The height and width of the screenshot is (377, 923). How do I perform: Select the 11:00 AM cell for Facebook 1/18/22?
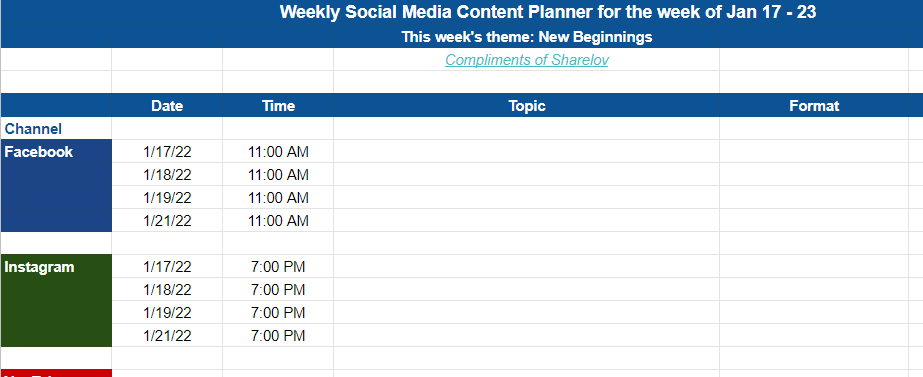tap(278, 174)
